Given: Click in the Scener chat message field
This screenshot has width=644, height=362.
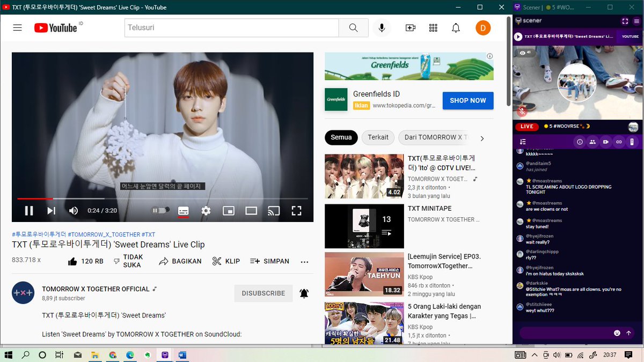Looking at the screenshot, I should [x=566, y=333].
